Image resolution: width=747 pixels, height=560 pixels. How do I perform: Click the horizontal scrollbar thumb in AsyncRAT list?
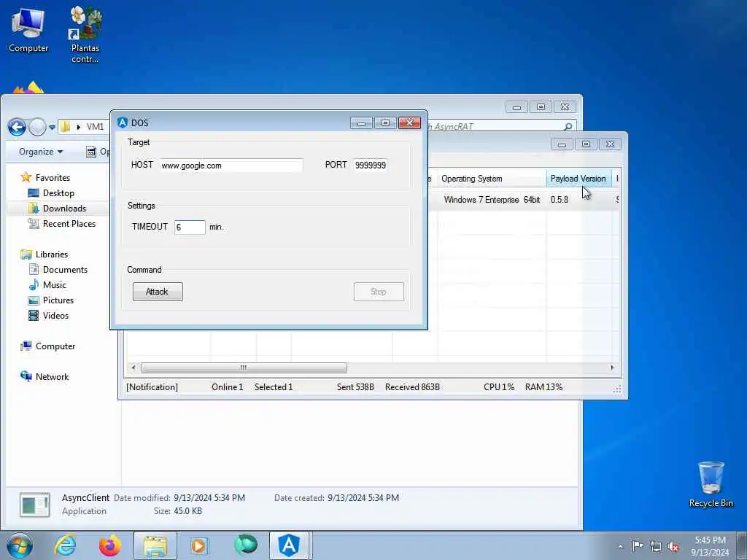point(244,367)
